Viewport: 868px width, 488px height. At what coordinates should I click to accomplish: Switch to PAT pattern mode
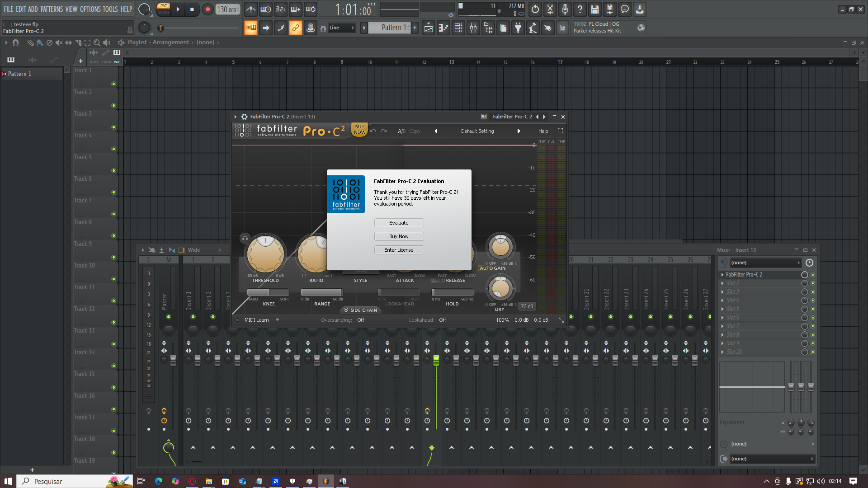tap(163, 6)
